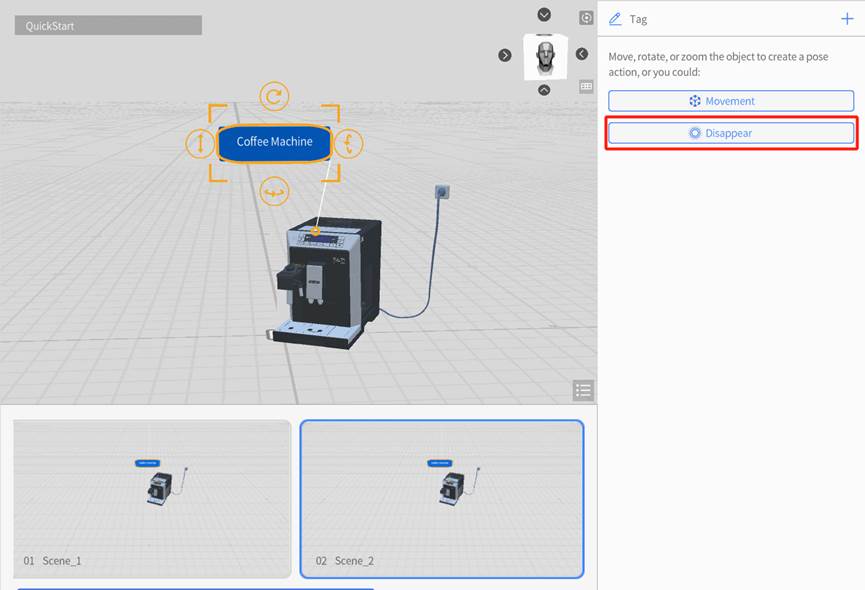Click the right chevron left of head cube
The width and height of the screenshot is (865, 590).
(x=505, y=55)
